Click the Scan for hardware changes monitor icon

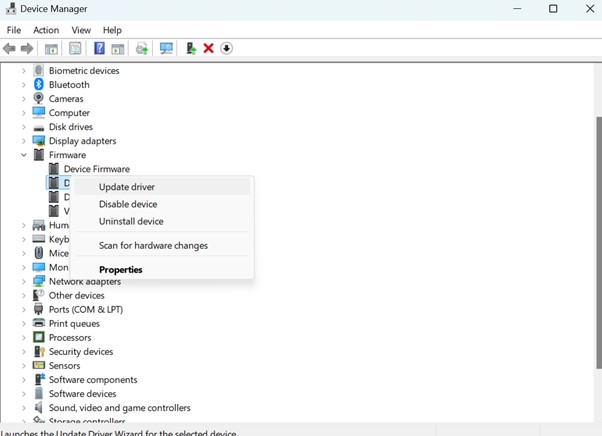click(166, 48)
